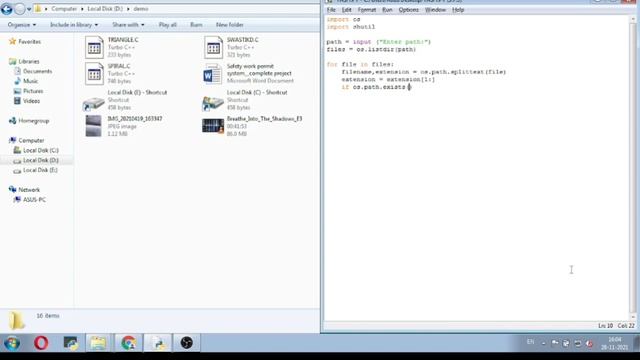Click the import shutil code line

click(351, 27)
